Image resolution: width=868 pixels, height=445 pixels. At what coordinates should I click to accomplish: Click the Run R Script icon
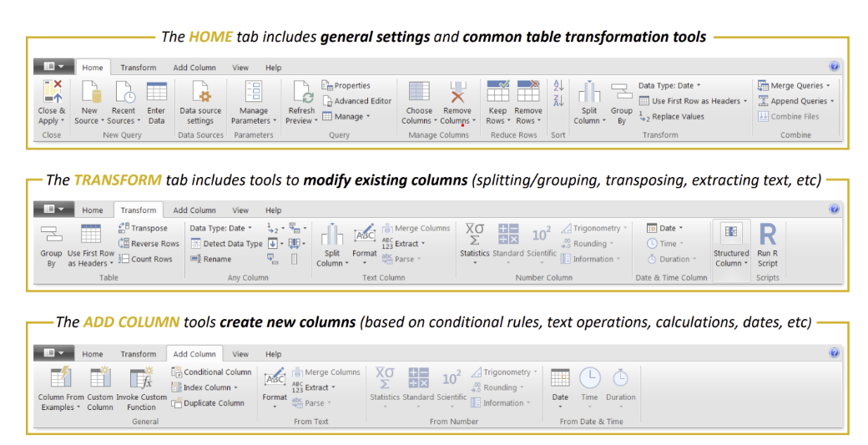767,235
